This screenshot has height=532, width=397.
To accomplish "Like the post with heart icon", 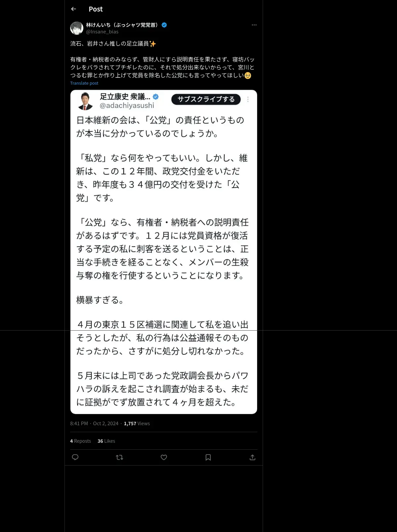I will coord(164,457).
